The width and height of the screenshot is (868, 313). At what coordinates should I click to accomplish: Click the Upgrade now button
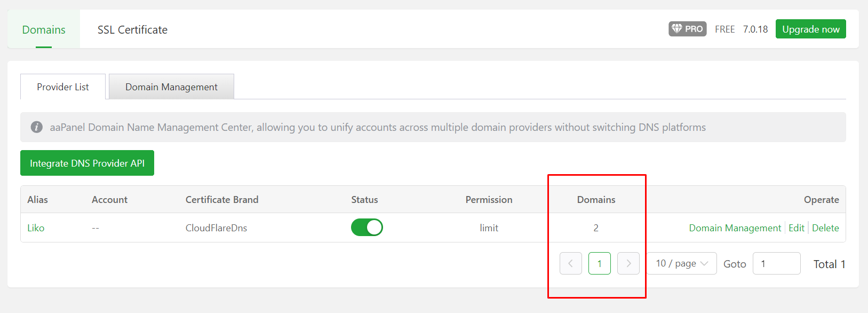(x=810, y=29)
